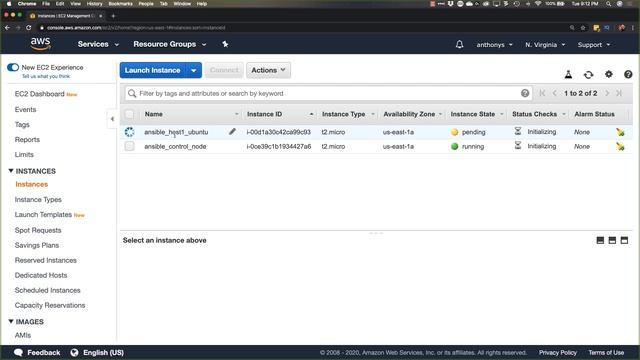Open Dedicated Hosts in sidebar
The image size is (640, 360).
point(41,275)
